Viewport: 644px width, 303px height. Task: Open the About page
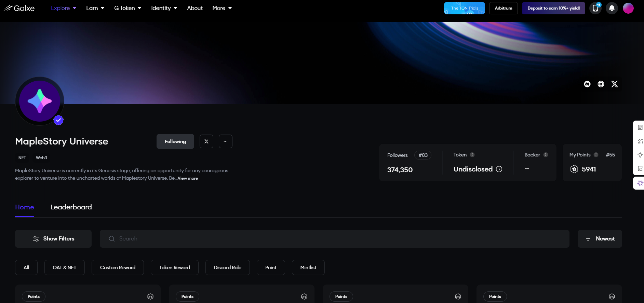point(195,8)
